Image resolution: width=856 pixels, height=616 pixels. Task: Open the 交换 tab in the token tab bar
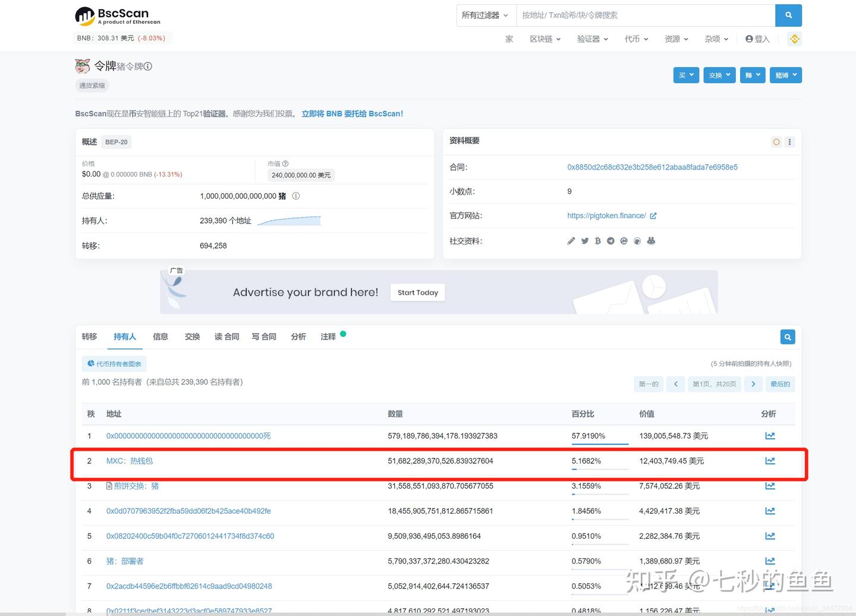coord(192,337)
